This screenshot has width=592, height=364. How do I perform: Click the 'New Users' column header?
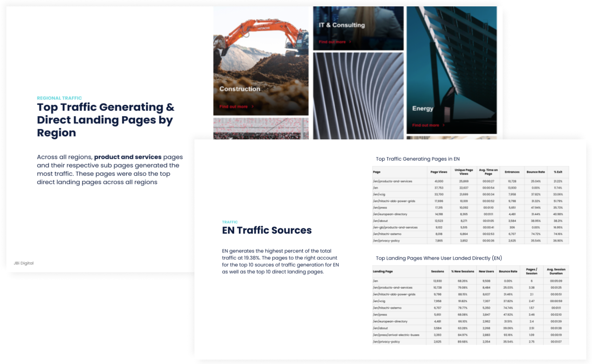point(486,271)
